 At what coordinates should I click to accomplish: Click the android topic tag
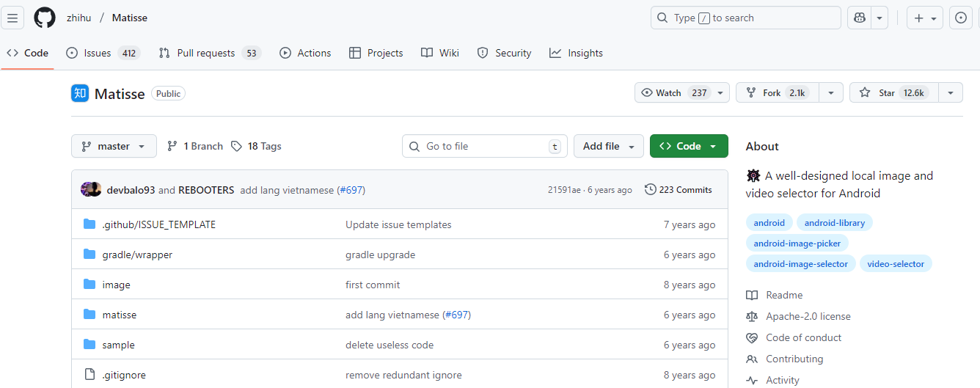pos(769,223)
